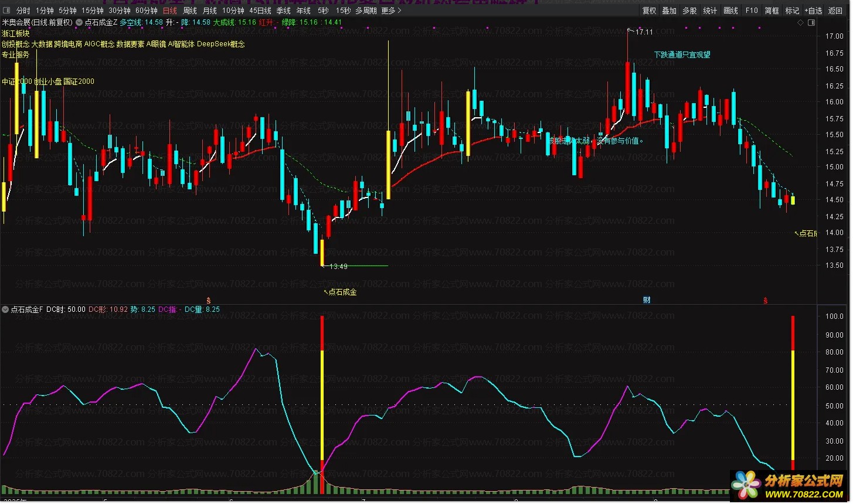Add stock via +自选 button
Viewport: 853px width, 504px height.
point(813,11)
